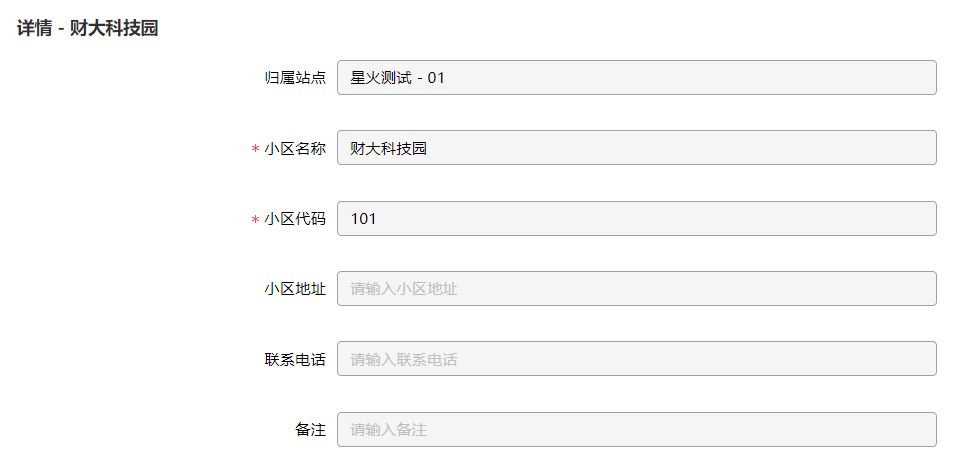Click the value 101 in the code field
The height and width of the screenshot is (464, 956).
pyautogui.click(x=363, y=218)
